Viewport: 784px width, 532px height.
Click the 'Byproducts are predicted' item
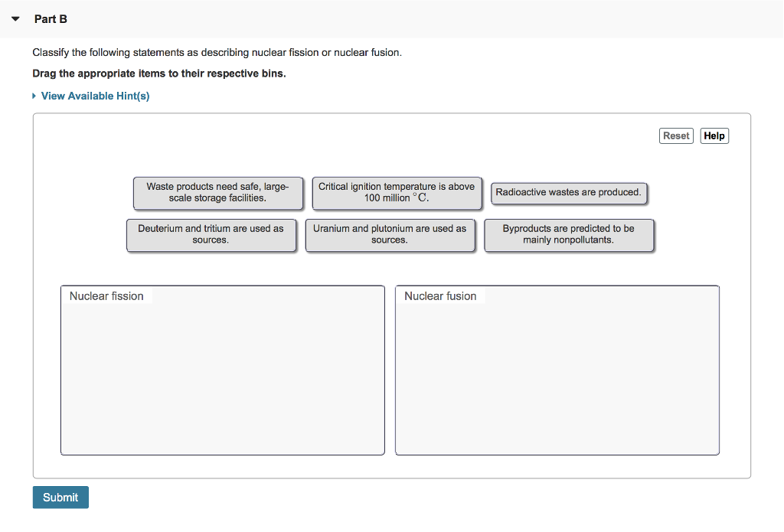click(x=569, y=234)
